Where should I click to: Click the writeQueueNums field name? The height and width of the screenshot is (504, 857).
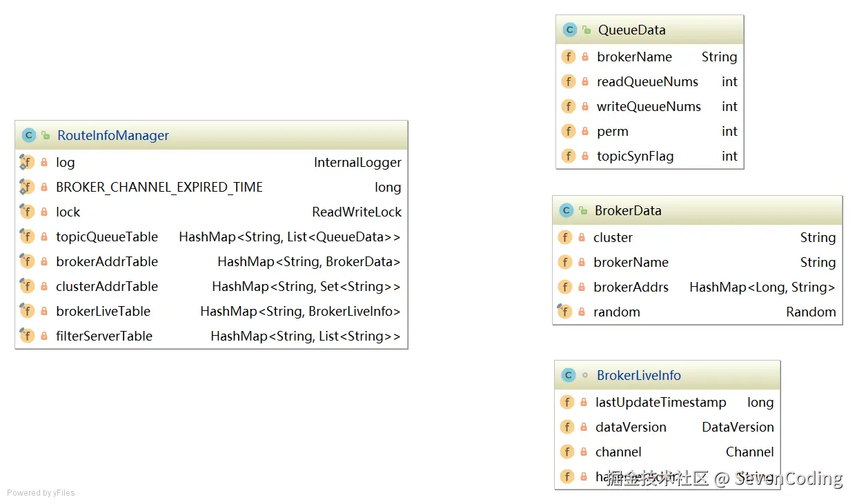[x=649, y=106]
